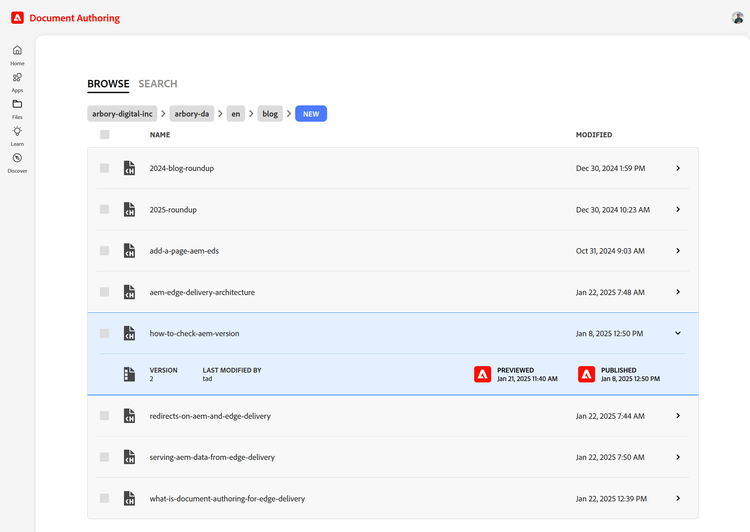Click the version history icon beside VERSION
Image resolution: width=750 pixels, height=532 pixels.
pyautogui.click(x=129, y=374)
